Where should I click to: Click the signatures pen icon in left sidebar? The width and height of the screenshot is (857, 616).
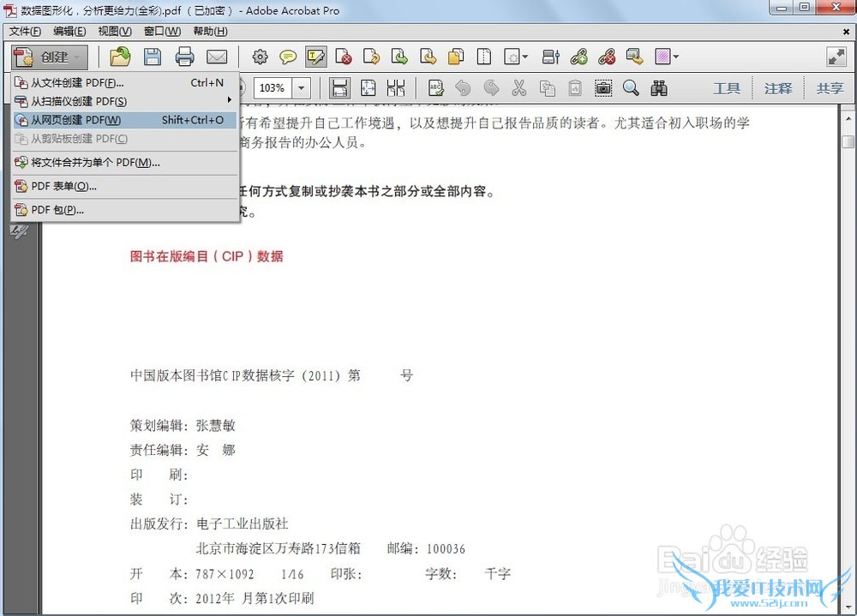[19, 232]
